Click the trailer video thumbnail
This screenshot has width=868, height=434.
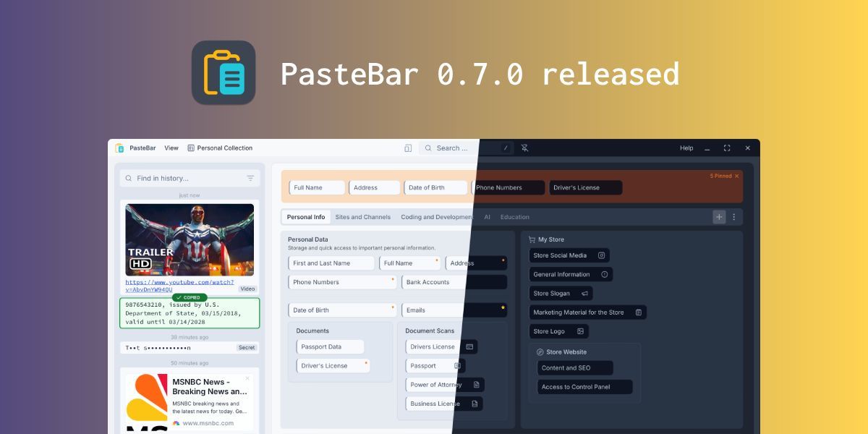tap(190, 239)
